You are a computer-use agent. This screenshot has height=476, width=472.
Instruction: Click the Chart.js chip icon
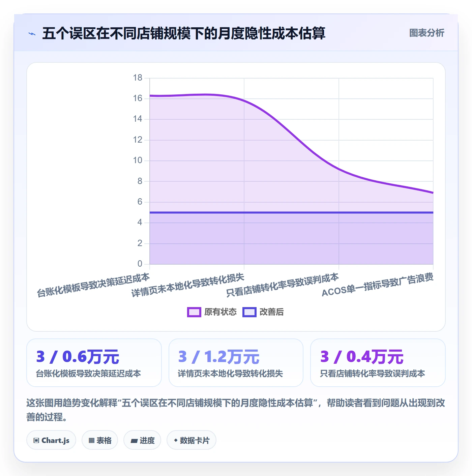pos(36,441)
